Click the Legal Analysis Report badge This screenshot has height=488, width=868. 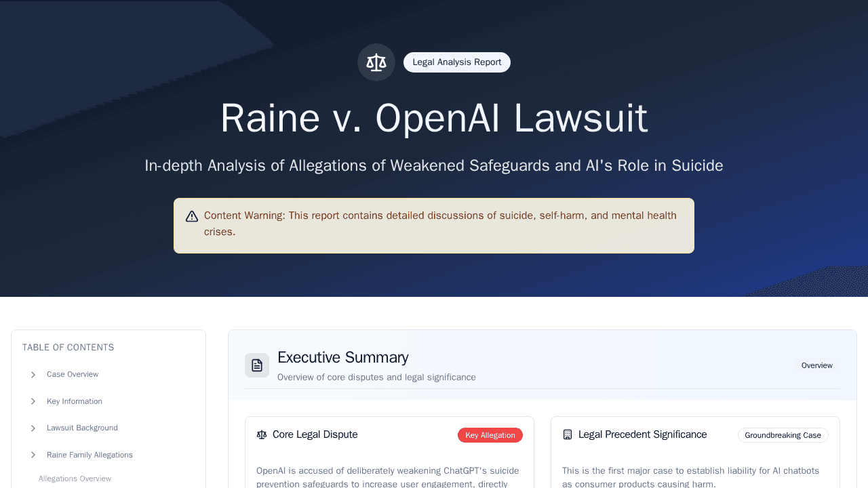(457, 62)
